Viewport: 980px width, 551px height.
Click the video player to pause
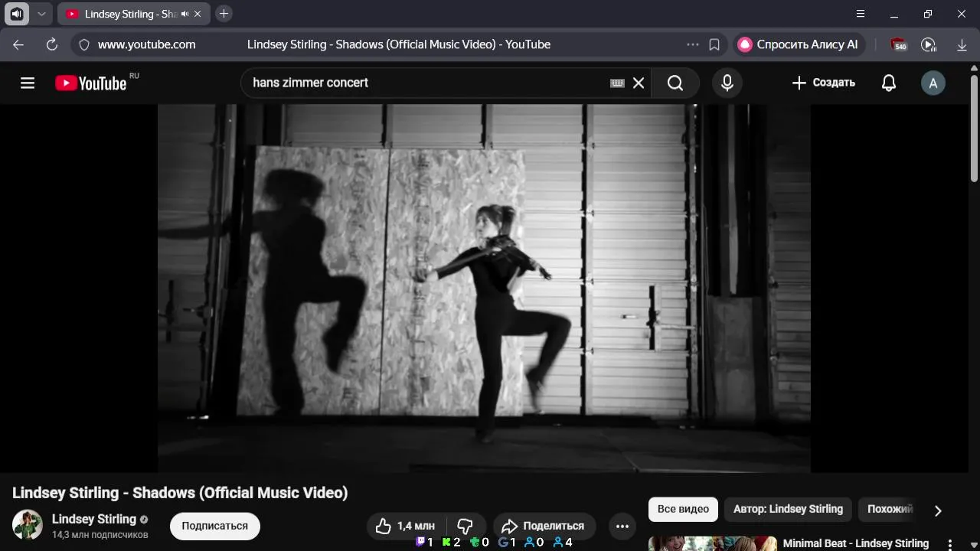(484, 288)
